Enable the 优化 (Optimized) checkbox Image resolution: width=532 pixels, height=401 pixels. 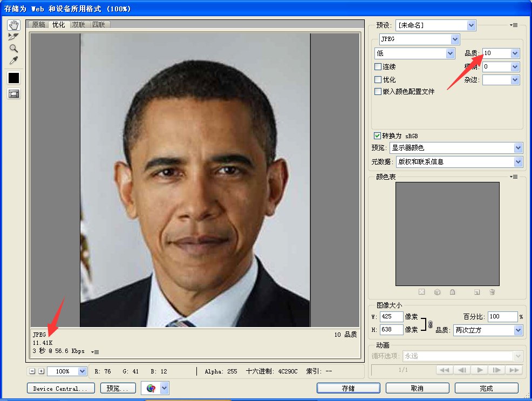pos(378,79)
